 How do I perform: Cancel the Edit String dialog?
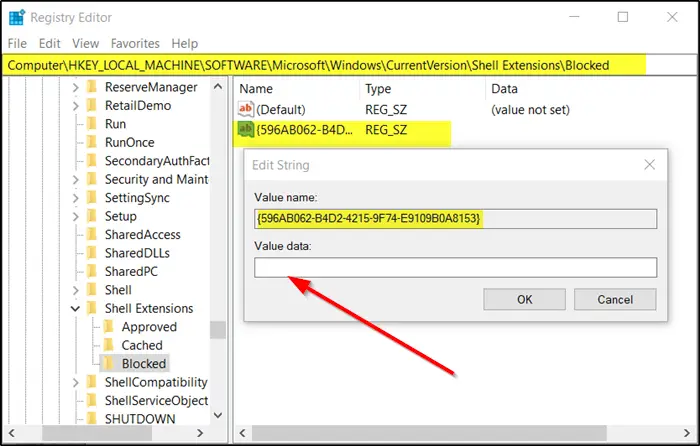pos(615,299)
